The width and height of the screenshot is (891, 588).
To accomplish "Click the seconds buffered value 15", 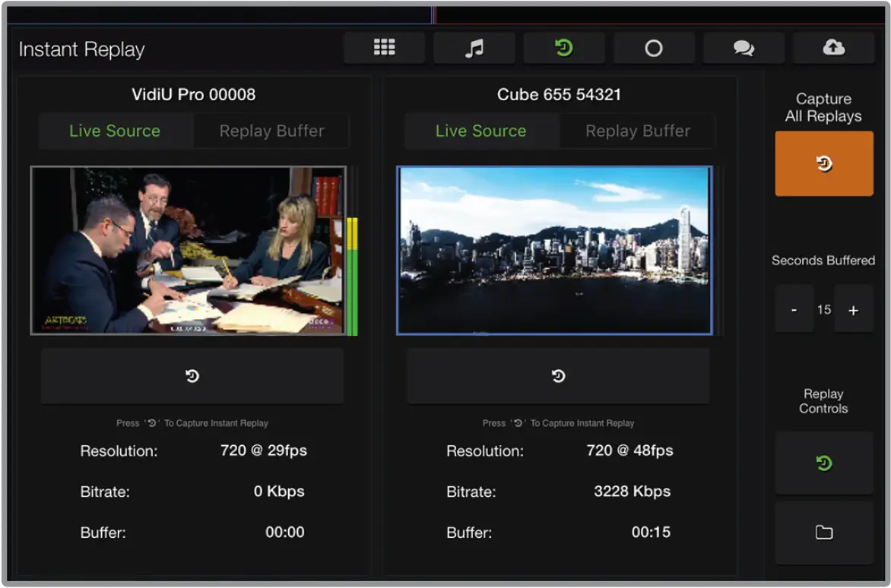I will coord(824,309).
